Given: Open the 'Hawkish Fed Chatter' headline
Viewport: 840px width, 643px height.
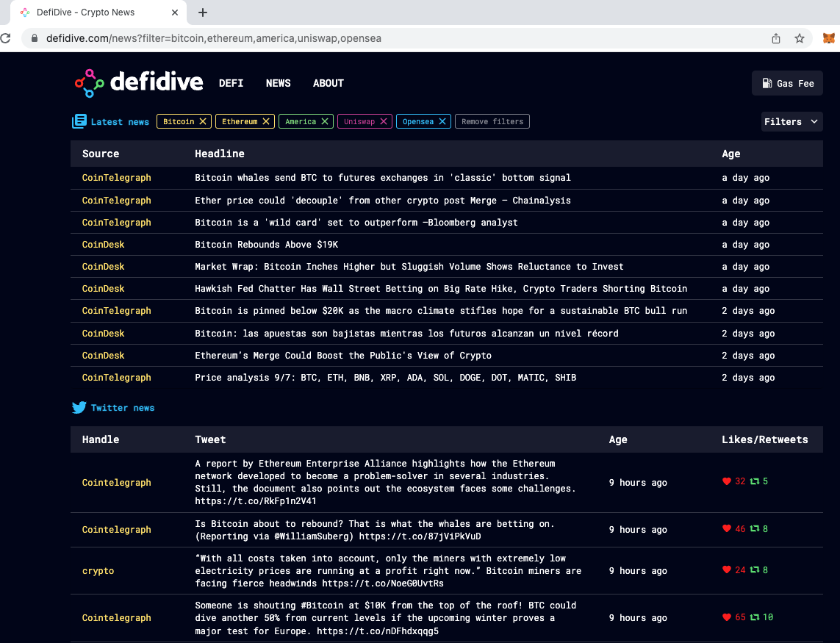Looking at the screenshot, I should click(441, 288).
